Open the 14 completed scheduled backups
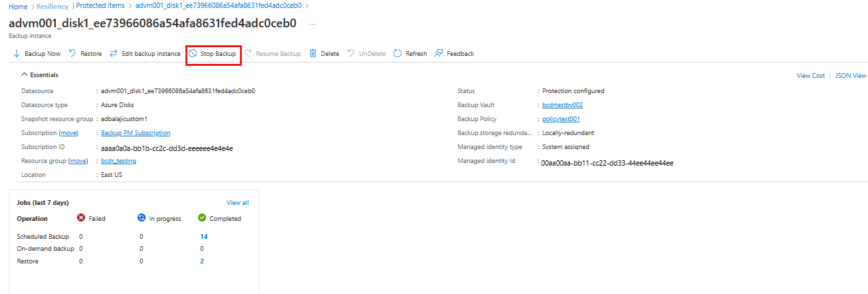The width and height of the screenshot is (868, 294). point(204,236)
